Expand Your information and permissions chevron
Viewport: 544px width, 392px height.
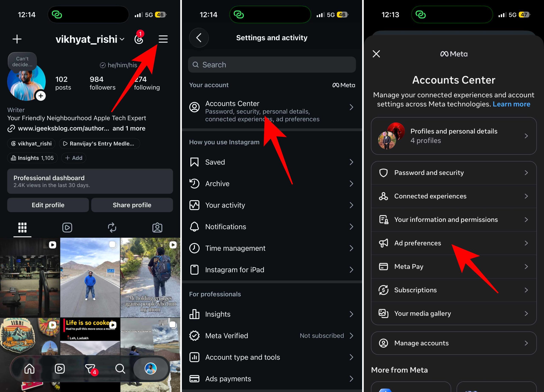pos(526,220)
